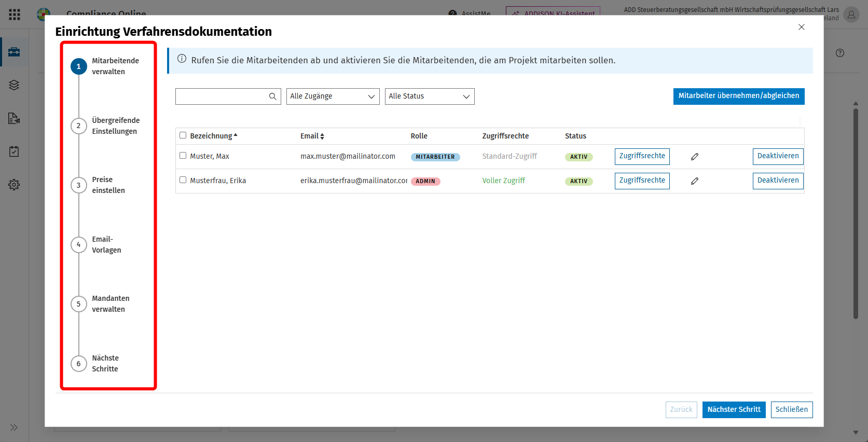Deactivate Muster, Max

[x=778, y=157]
